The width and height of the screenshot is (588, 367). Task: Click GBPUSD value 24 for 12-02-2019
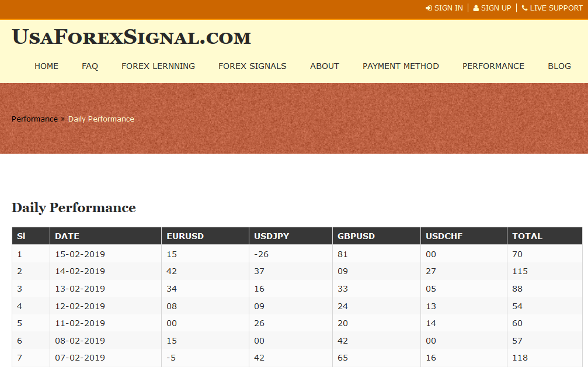(343, 306)
